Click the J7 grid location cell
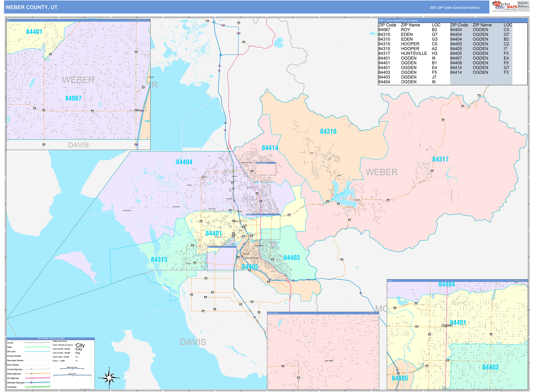This screenshot has height=392, width=534. [x=434, y=77]
